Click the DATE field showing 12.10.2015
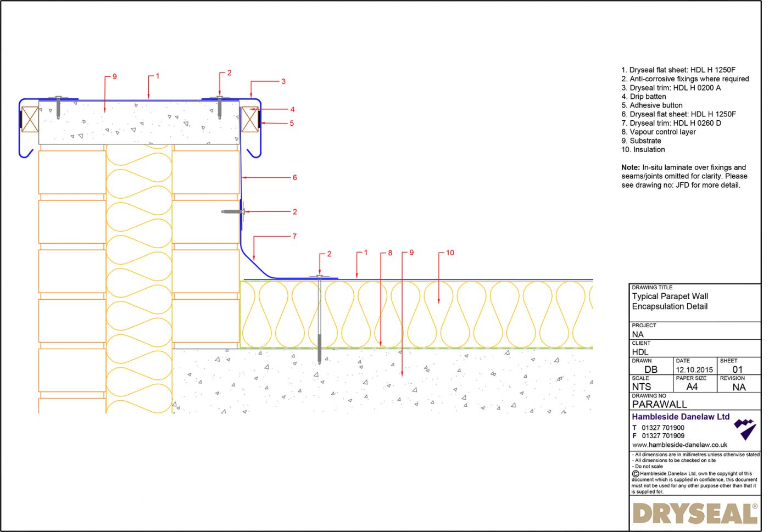This screenshot has width=769, height=532. (x=694, y=369)
